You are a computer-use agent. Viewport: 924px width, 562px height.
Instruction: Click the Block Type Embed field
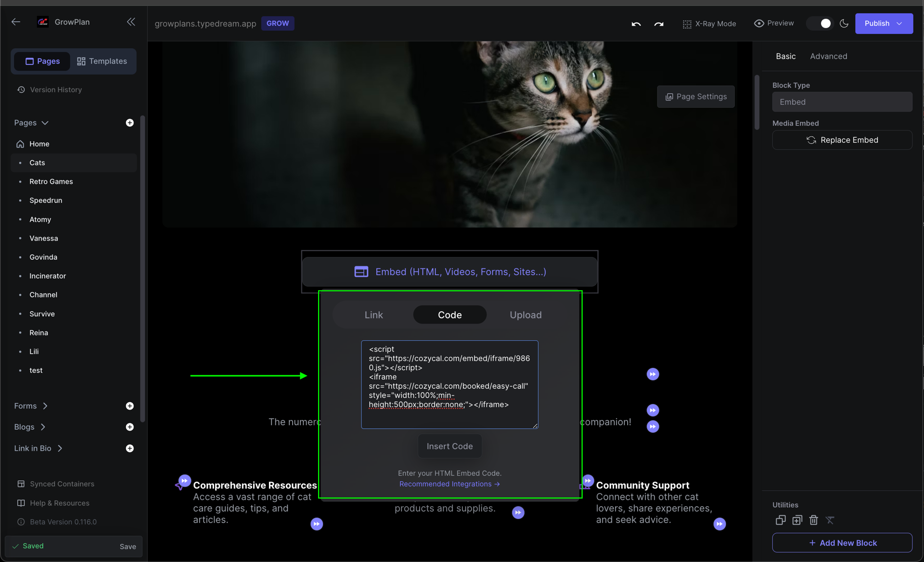[842, 102]
